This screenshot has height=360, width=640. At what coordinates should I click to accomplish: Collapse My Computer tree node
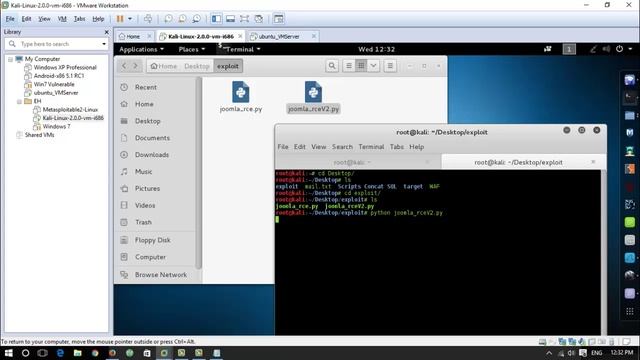[10, 59]
